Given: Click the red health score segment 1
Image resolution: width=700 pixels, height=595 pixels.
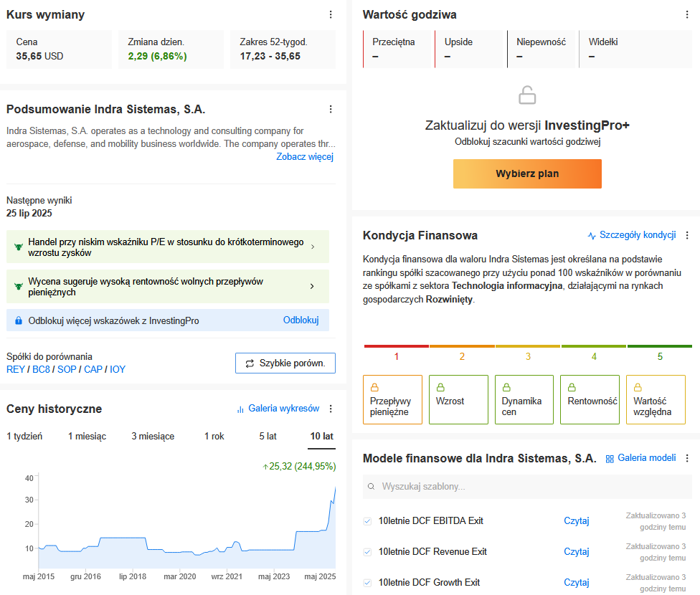Looking at the screenshot, I should point(397,346).
